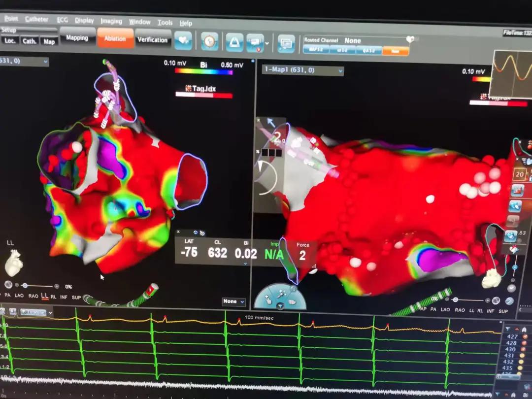Select the orange routed channel button
532x399 pixels.
tap(395, 51)
